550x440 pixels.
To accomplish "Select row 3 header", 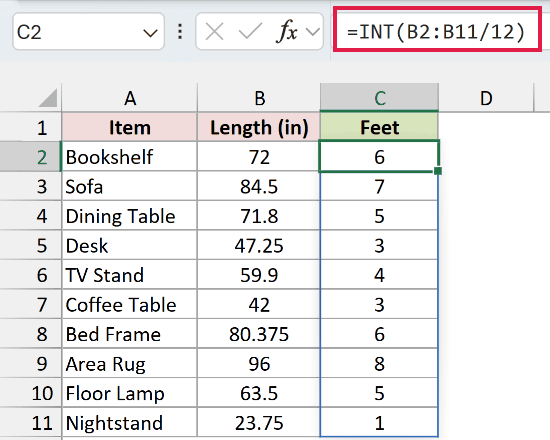I will [x=31, y=186].
